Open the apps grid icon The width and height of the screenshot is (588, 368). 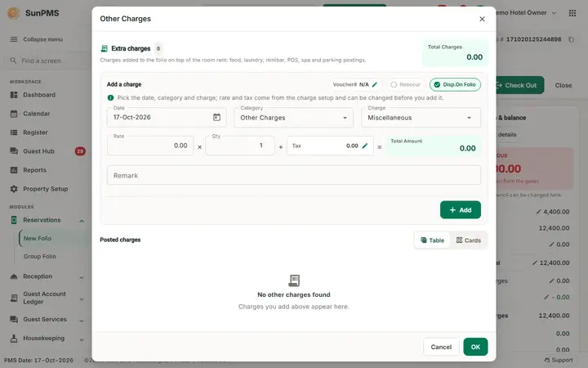click(572, 13)
